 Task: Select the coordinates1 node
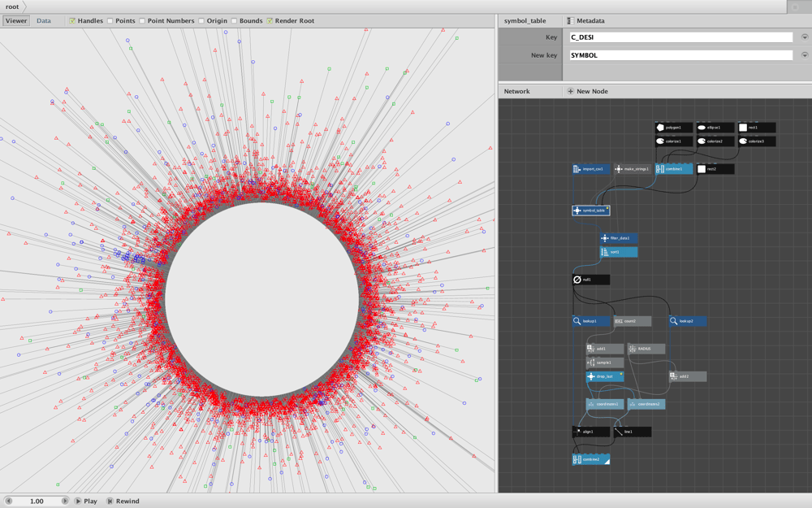(x=605, y=404)
